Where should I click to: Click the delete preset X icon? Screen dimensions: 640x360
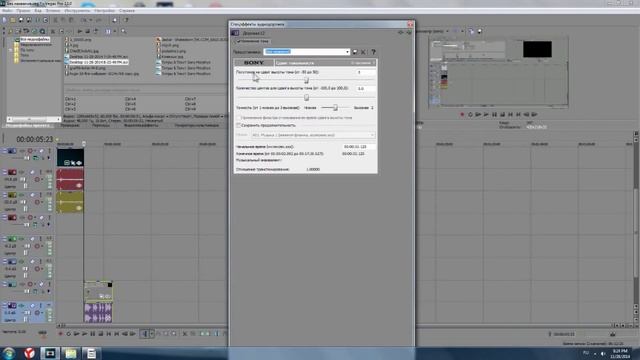pyautogui.click(x=363, y=52)
